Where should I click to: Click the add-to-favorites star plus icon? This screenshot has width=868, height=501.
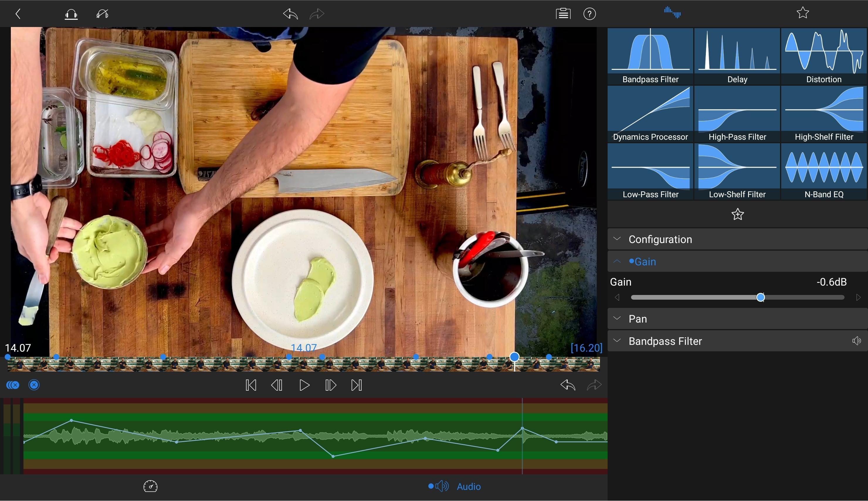(x=738, y=215)
